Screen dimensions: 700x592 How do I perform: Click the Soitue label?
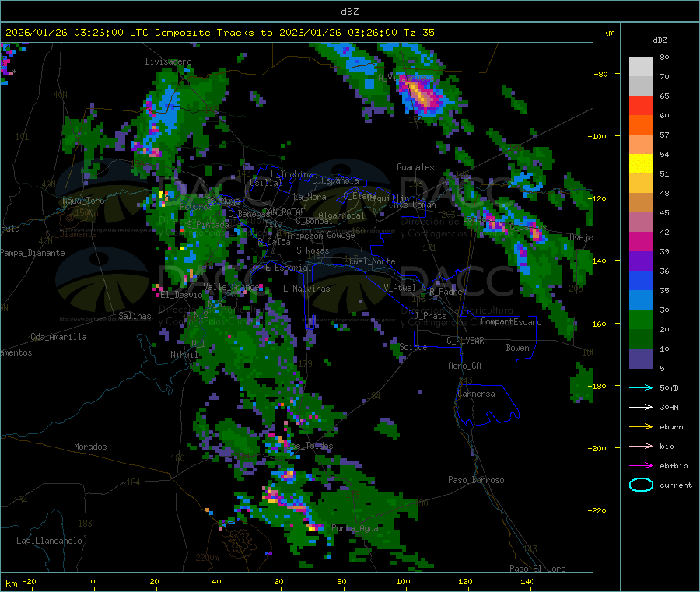click(413, 347)
